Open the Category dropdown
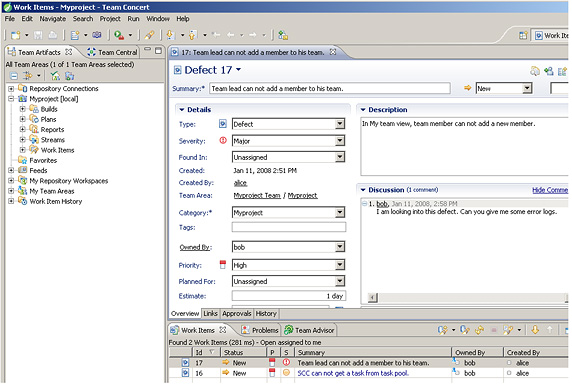Image resolution: width=572 pixels, height=384 pixels. click(x=340, y=212)
